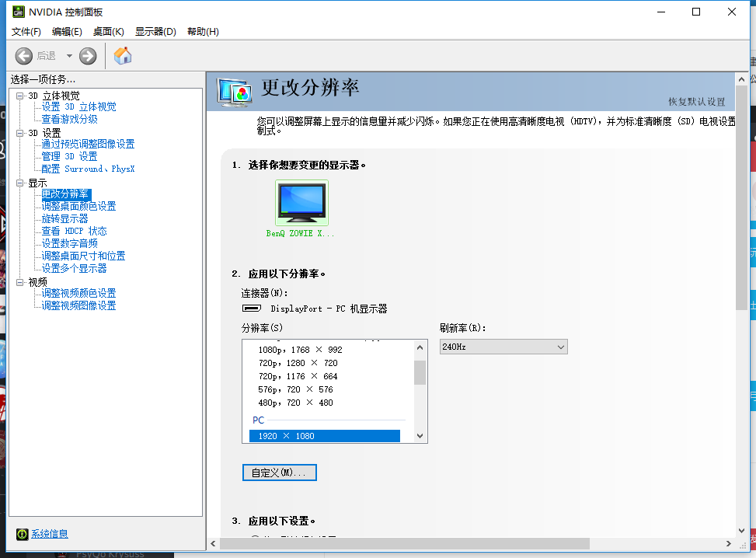Click 恢复默认设置 link in header
Viewport: 756px width, 558px height.
pos(696,102)
